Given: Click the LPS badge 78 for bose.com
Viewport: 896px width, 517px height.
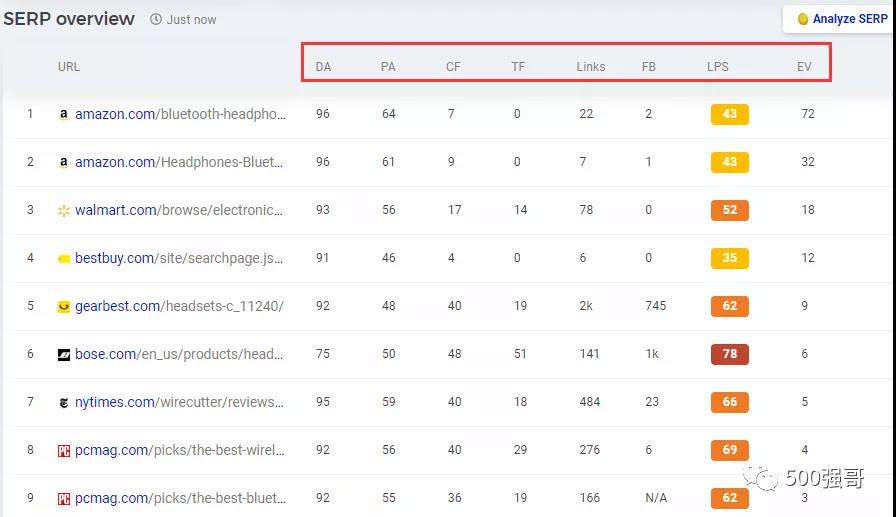Looking at the screenshot, I should [729, 354].
